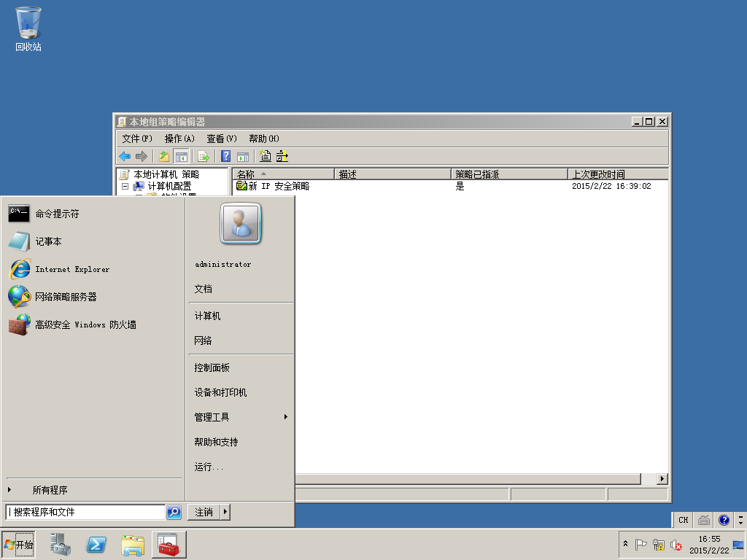Click the CH input language indicator
Viewport: 747px width, 560px height.
tap(683, 520)
